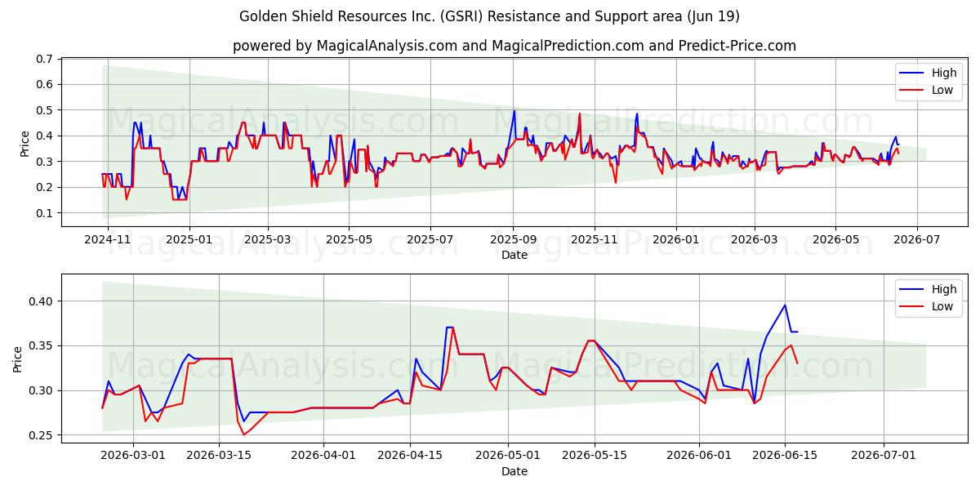Click top chart y-axis value '0.4'
The height and width of the screenshot is (490, 980).
pyautogui.click(x=44, y=136)
